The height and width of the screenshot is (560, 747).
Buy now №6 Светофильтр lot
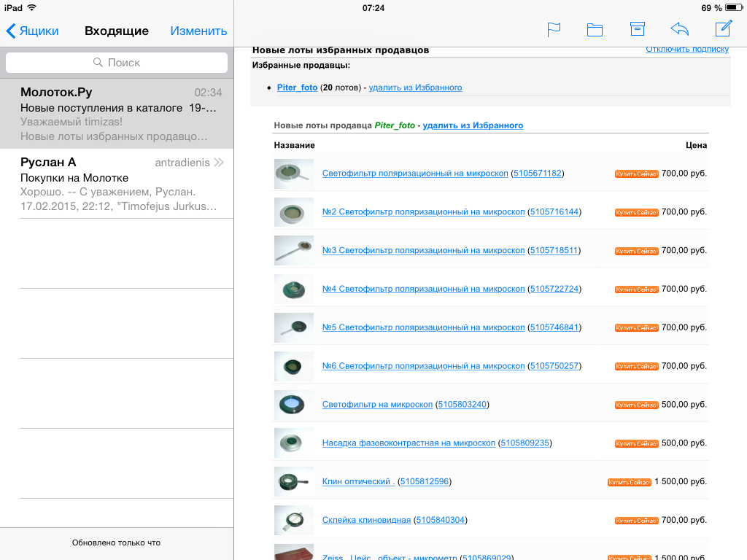point(636,367)
